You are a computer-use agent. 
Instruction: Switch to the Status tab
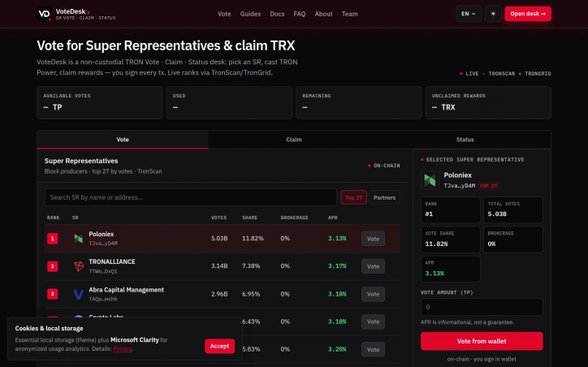coord(465,140)
